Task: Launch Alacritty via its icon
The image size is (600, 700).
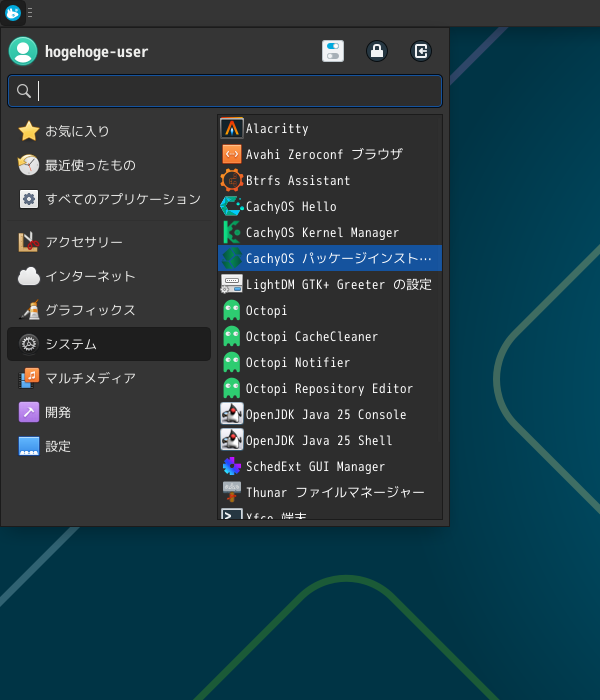Action: tap(232, 129)
